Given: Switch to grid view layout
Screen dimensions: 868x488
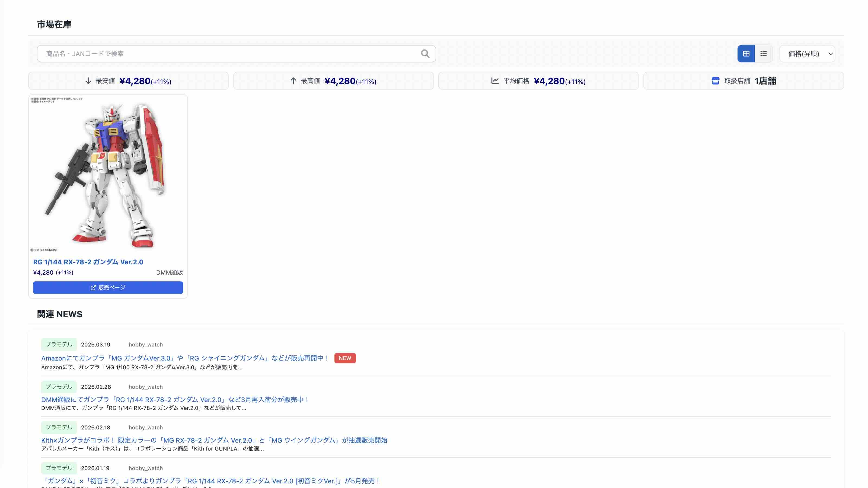Looking at the screenshot, I should click(746, 54).
